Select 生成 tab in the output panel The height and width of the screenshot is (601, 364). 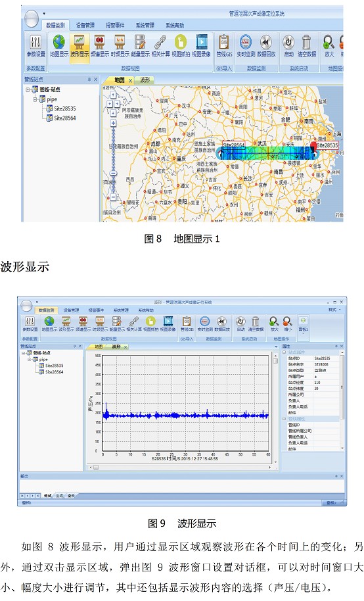pyautogui.click(x=59, y=496)
